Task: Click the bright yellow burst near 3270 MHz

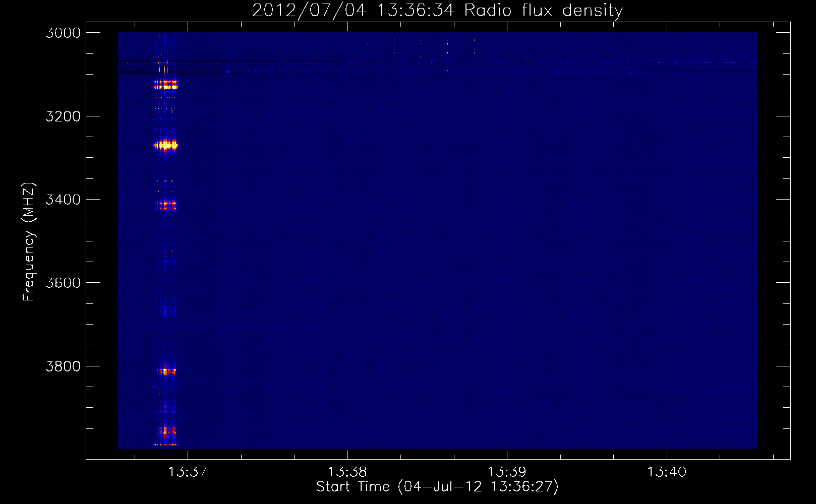Action: [166, 145]
